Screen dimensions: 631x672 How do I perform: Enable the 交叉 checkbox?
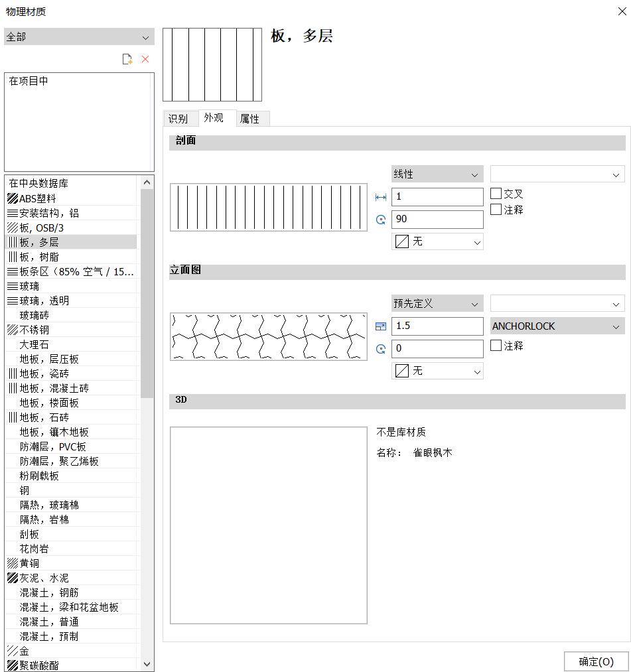point(496,194)
